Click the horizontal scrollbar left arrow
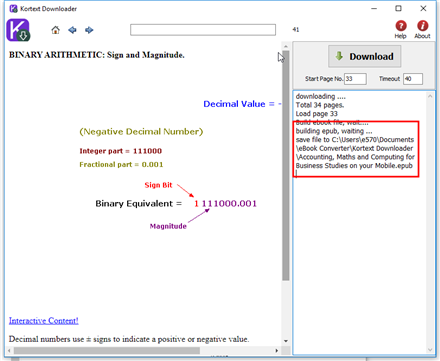440x361 pixels. click(9, 351)
